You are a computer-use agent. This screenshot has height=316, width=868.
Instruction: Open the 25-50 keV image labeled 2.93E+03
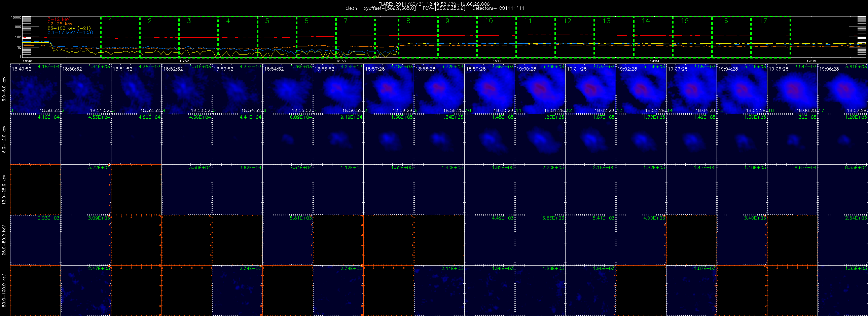coord(35,240)
